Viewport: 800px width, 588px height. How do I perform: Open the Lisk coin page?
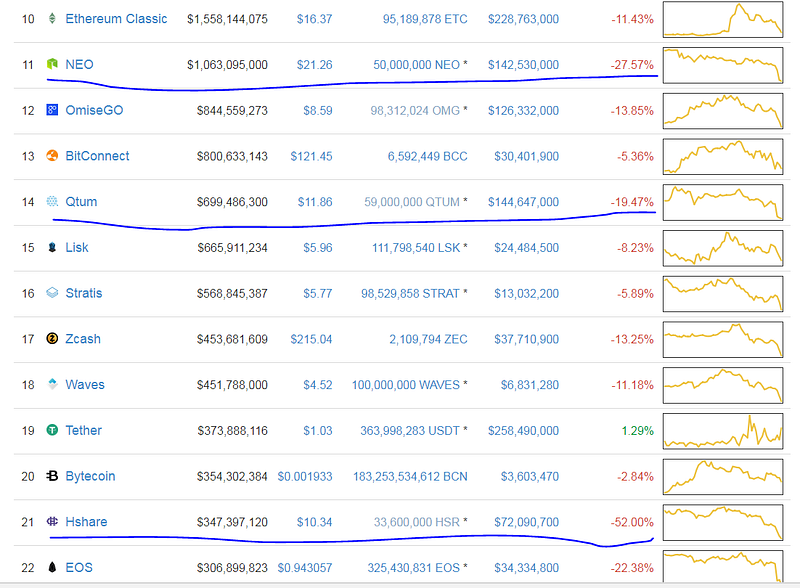coord(77,248)
